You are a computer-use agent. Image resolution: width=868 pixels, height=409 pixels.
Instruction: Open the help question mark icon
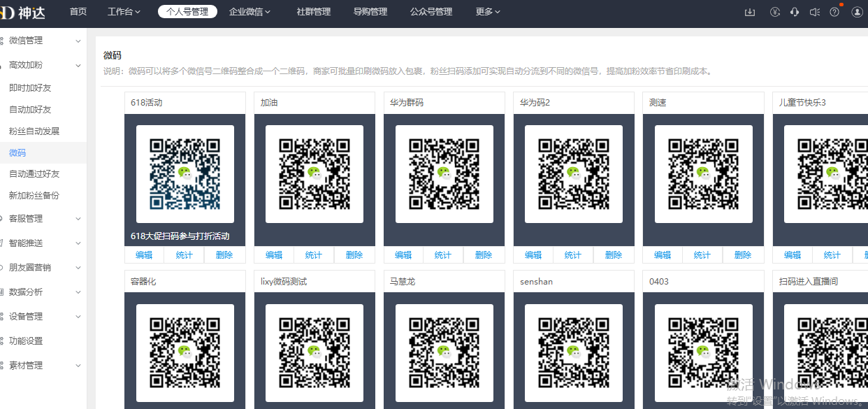click(834, 12)
